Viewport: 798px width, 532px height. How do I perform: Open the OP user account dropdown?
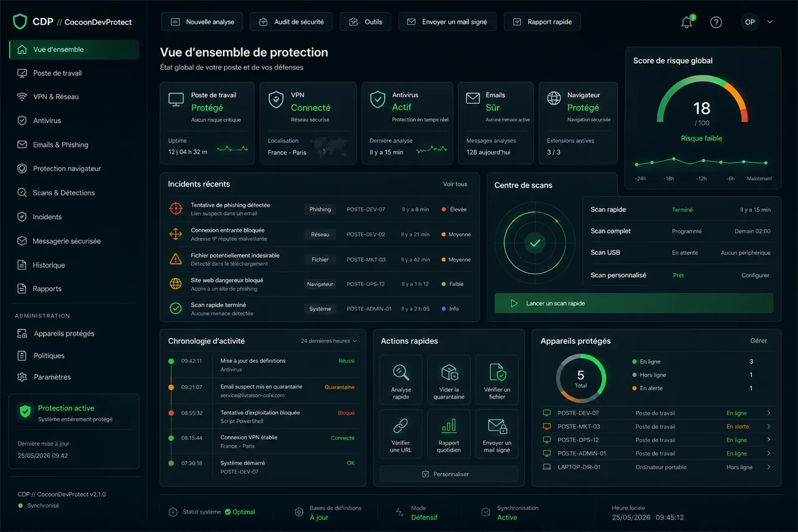click(x=757, y=22)
